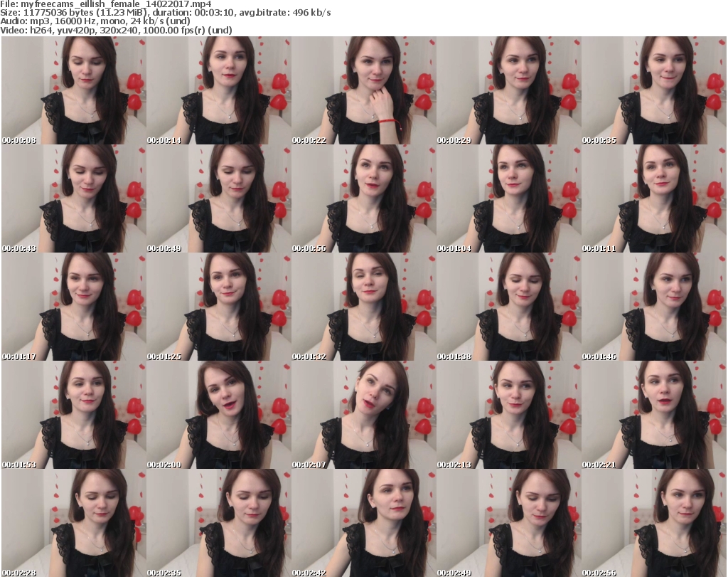Select the "Video: h264, yuv420p" line

click(x=116, y=30)
